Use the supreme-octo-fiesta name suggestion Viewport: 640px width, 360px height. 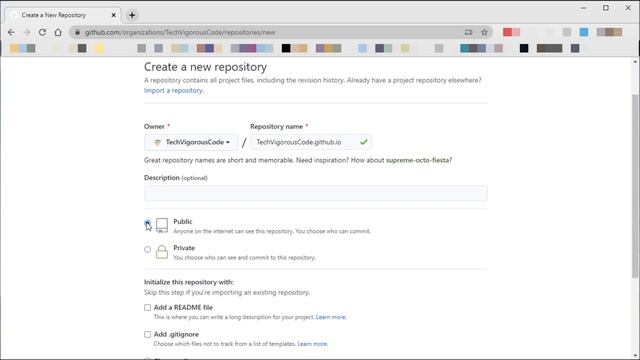418,160
